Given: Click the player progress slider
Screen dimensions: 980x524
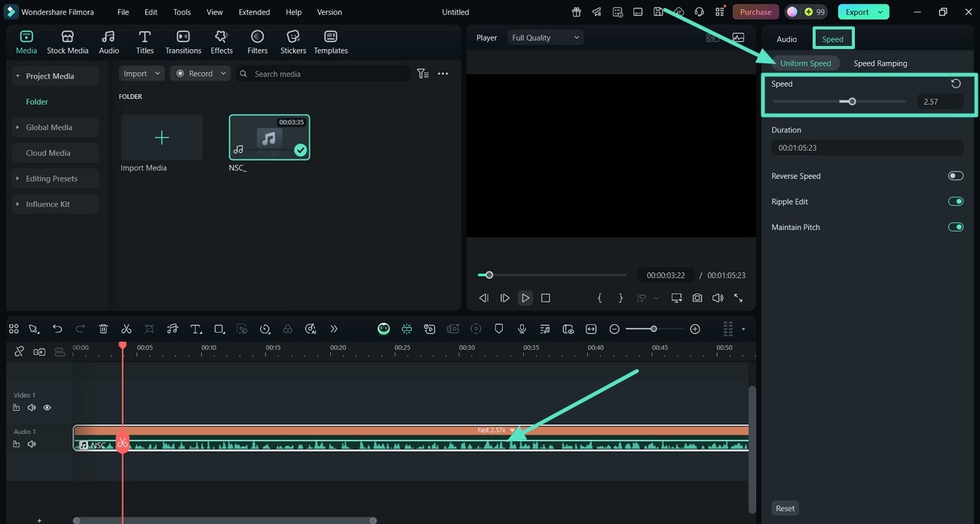Looking at the screenshot, I should (552, 275).
